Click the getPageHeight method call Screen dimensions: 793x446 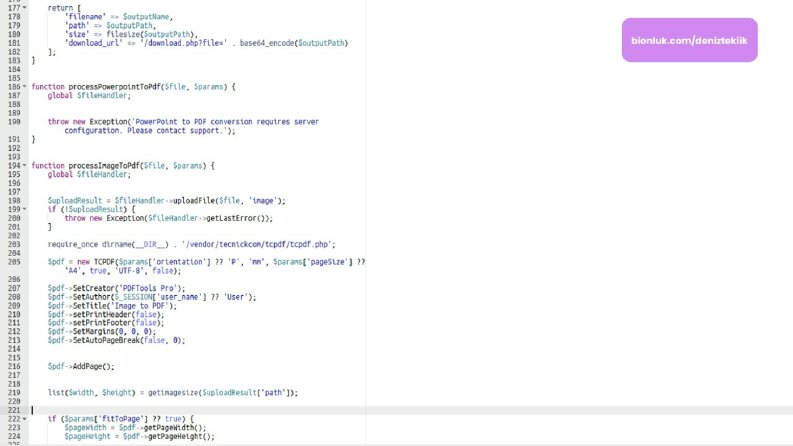[175, 436]
